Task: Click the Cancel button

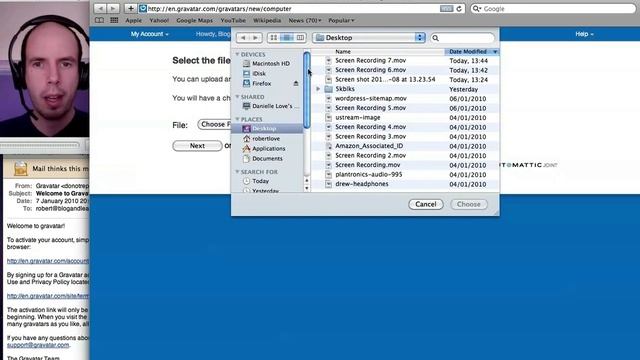Action: point(426,204)
